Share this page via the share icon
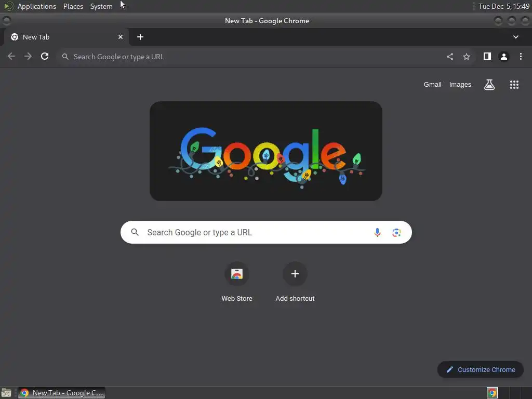Screen dimensions: 532x399 (450, 57)
